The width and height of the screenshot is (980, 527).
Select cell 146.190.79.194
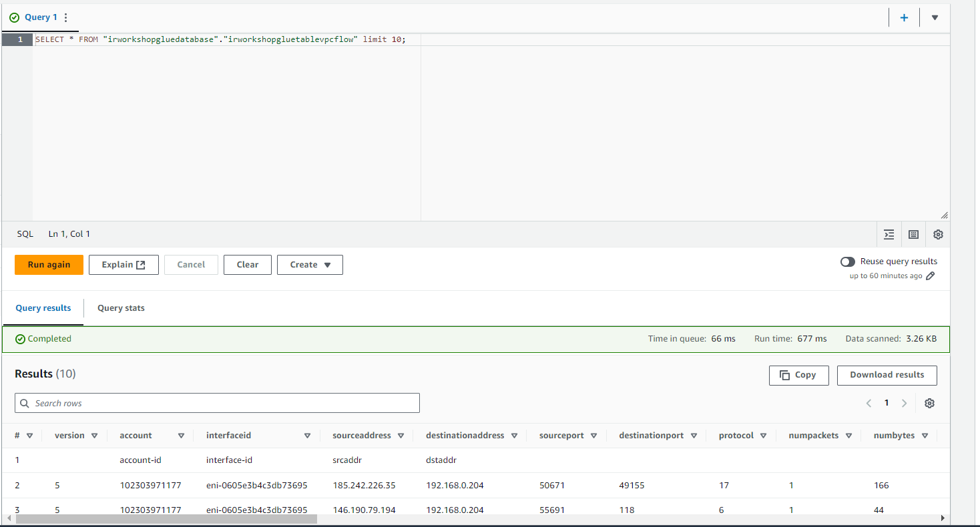364,510
